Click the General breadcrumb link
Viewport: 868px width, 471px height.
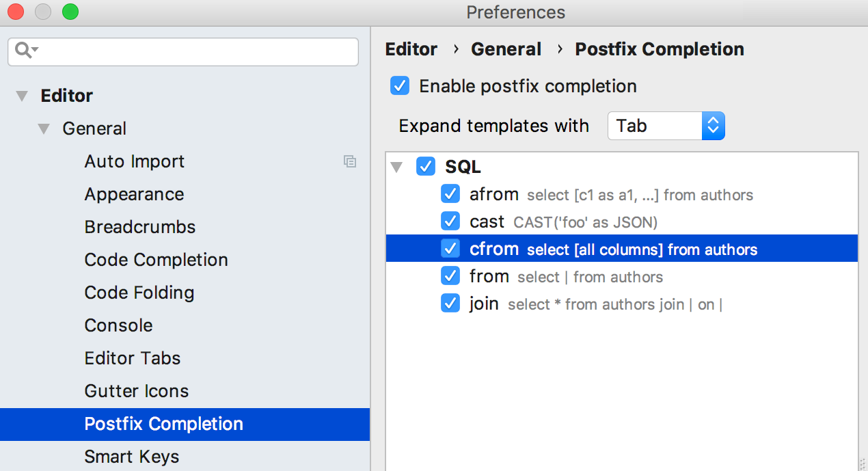(506, 49)
